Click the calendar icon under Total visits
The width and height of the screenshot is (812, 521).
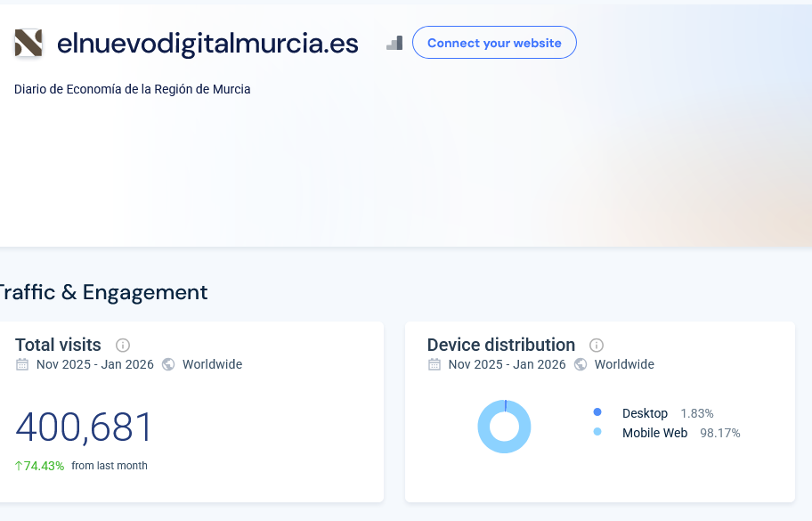point(22,364)
